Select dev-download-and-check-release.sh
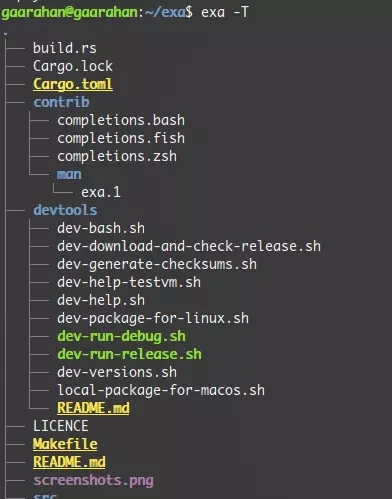Image resolution: width=392 pixels, height=499 pixels. [x=189, y=246]
